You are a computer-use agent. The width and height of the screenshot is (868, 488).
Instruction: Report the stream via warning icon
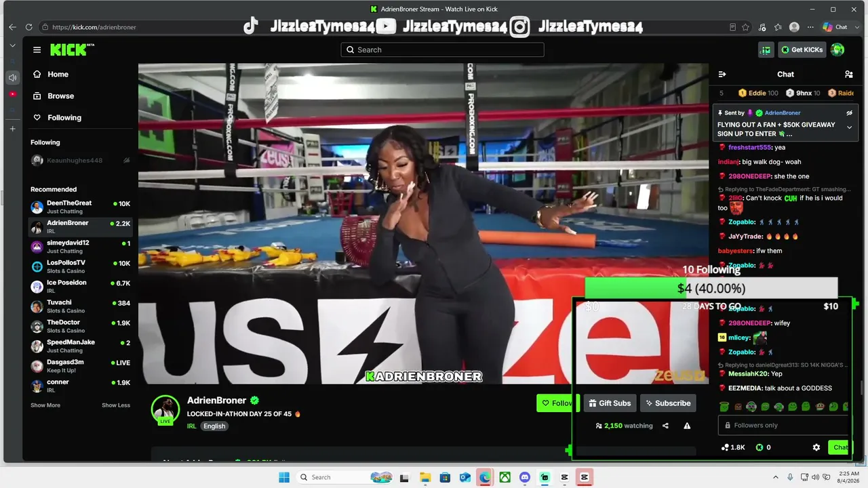pyautogui.click(x=687, y=426)
